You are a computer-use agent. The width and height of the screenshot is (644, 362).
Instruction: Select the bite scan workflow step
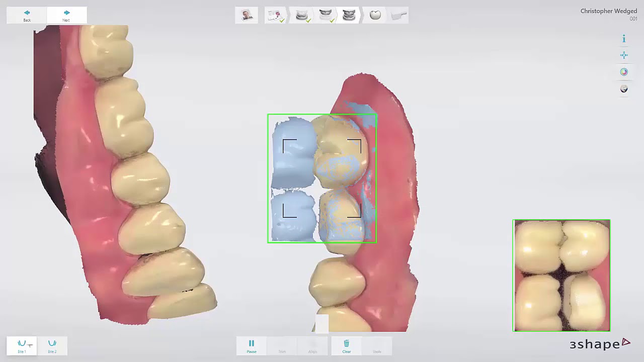[349, 16]
